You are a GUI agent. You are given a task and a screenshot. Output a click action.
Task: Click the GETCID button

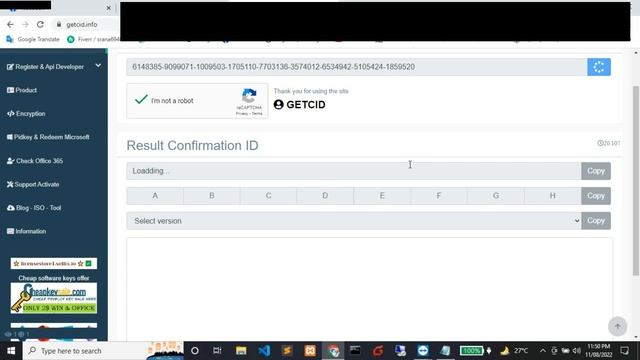pos(300,104)
